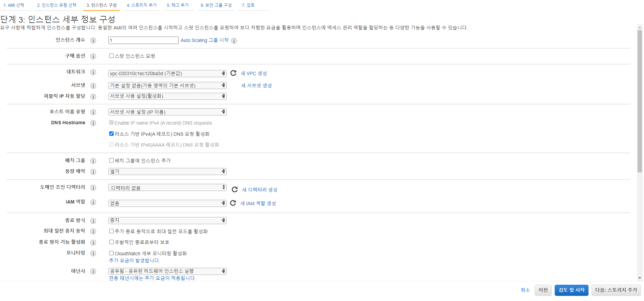The height and width of the screenshot is (301, 644).
Task: Check 배치 그룹에 인스턴스 추가
Action: click(x=111, y=160)
